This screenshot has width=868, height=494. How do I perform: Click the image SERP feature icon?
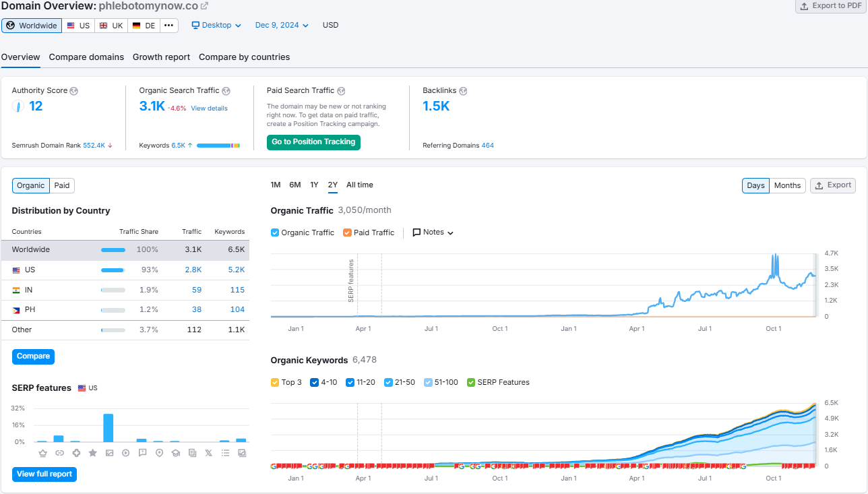pos(109,453)
